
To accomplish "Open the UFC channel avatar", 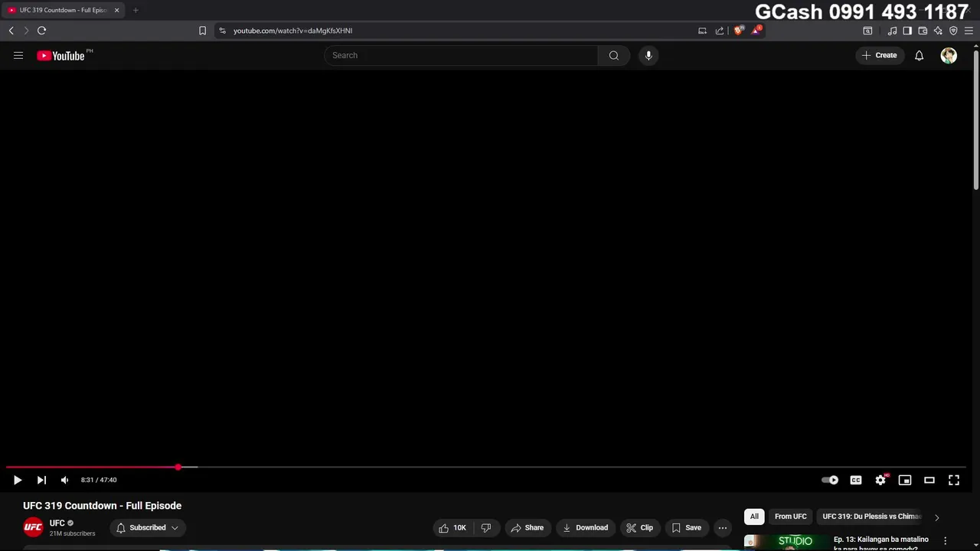I will (33, 527).
